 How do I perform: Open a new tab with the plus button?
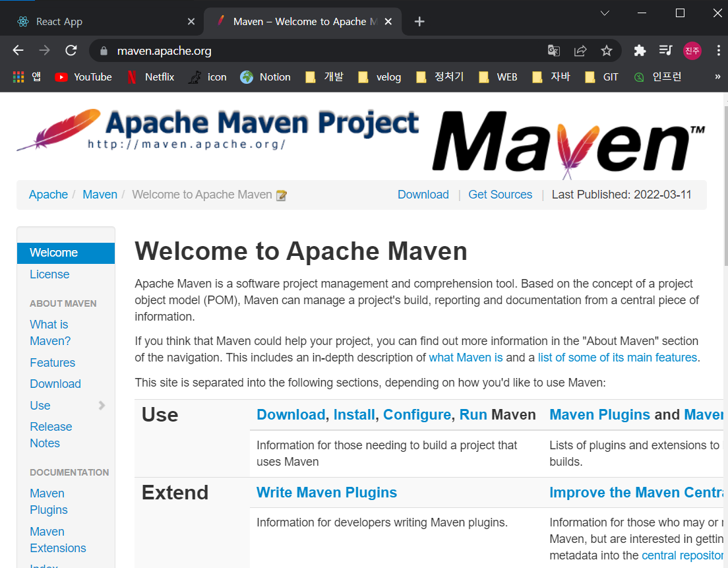click(419, 21)
